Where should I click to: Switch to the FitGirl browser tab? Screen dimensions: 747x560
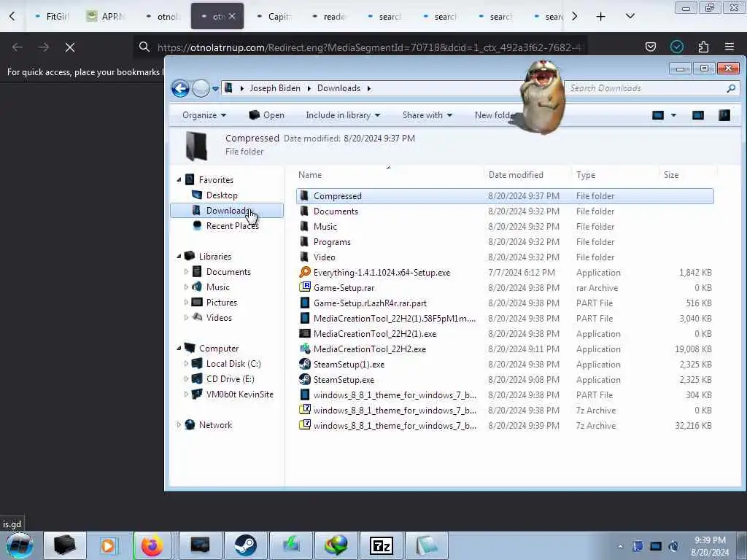point(53,17)
